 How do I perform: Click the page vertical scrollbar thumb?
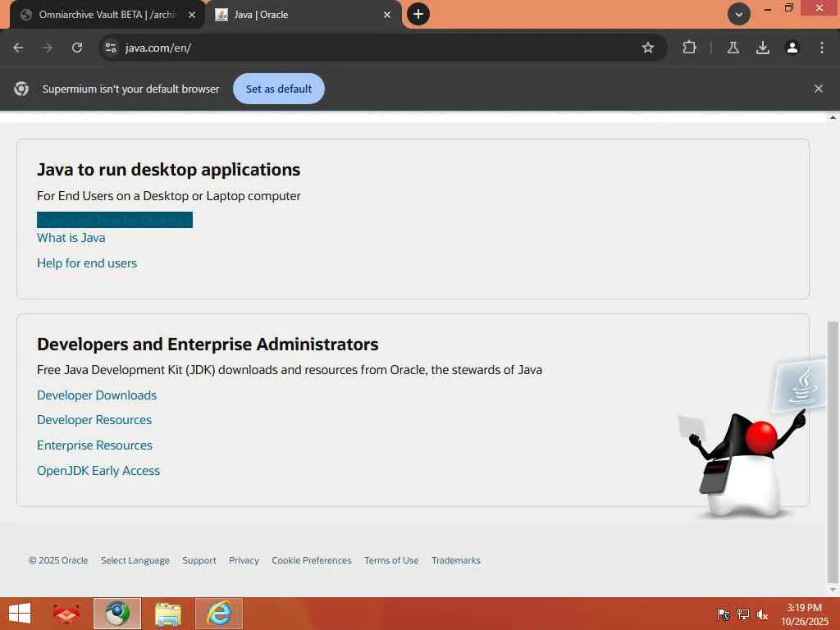click(833, 451)
